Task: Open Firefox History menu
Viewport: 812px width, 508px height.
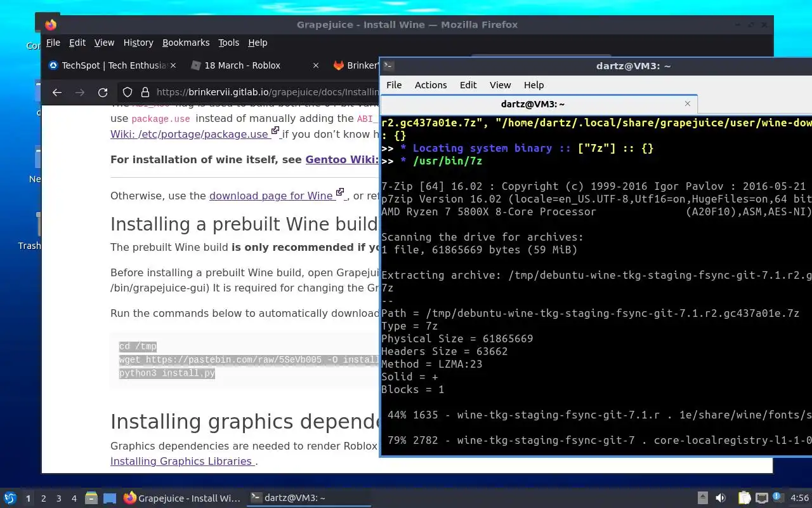Action: (138, 43)
